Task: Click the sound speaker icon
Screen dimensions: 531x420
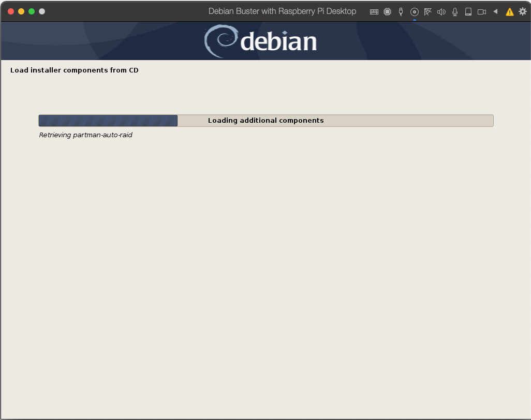Action: pos(441,12)
